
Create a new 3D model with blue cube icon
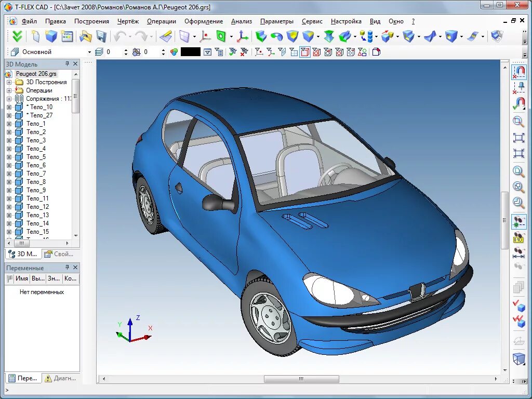click(51, 36)
